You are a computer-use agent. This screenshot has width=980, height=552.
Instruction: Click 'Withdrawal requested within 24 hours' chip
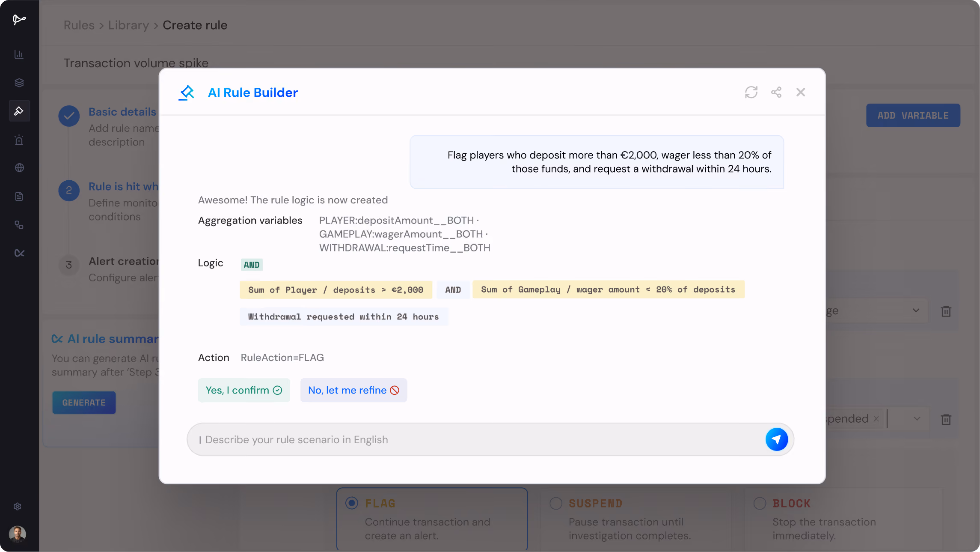point(344,316)
